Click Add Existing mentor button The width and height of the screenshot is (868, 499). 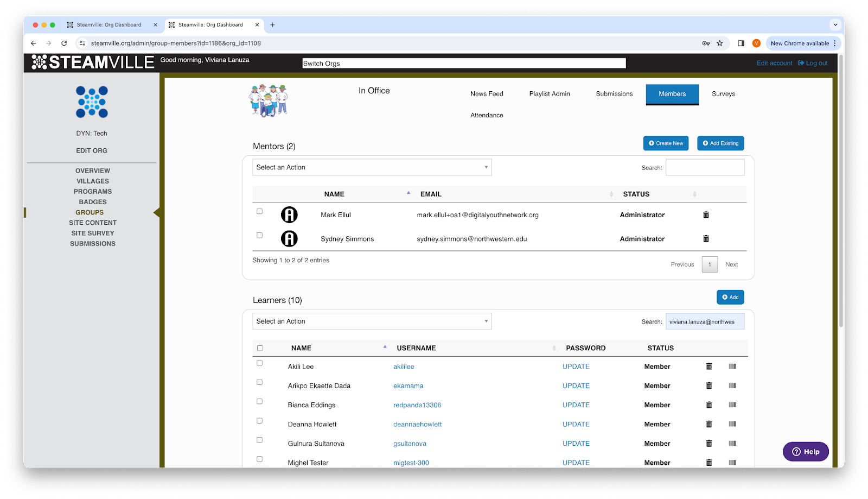[x=720, y=143]
